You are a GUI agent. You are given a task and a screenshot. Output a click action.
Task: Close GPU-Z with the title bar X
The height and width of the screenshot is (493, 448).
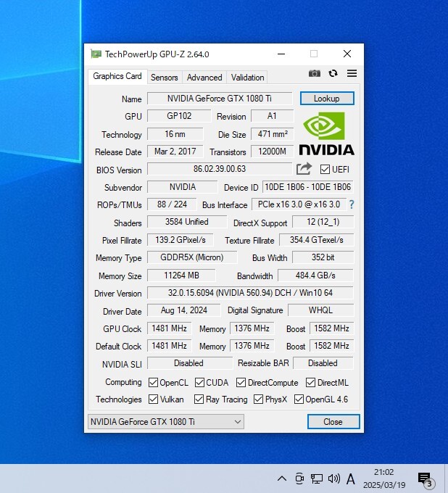[347, 54]
